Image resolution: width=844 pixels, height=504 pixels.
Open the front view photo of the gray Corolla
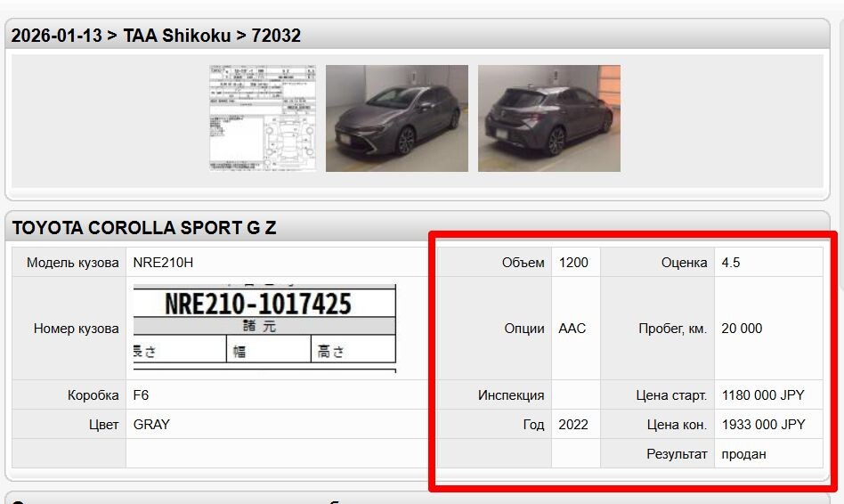397,118
